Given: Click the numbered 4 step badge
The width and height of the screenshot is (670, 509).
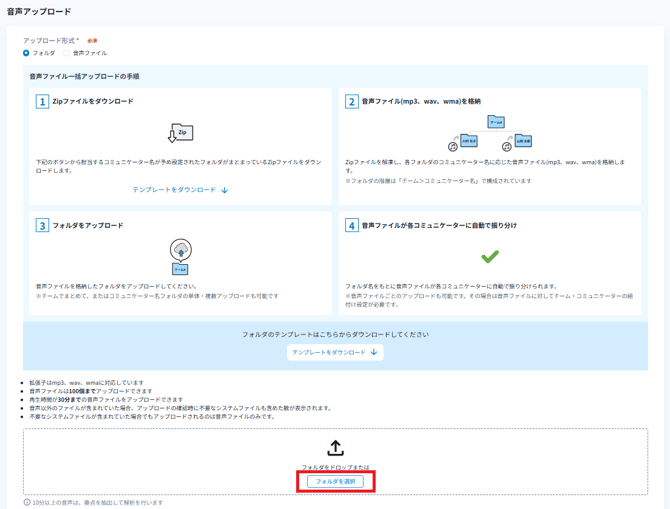Looking at the screenshot, I should click(352, 226).
